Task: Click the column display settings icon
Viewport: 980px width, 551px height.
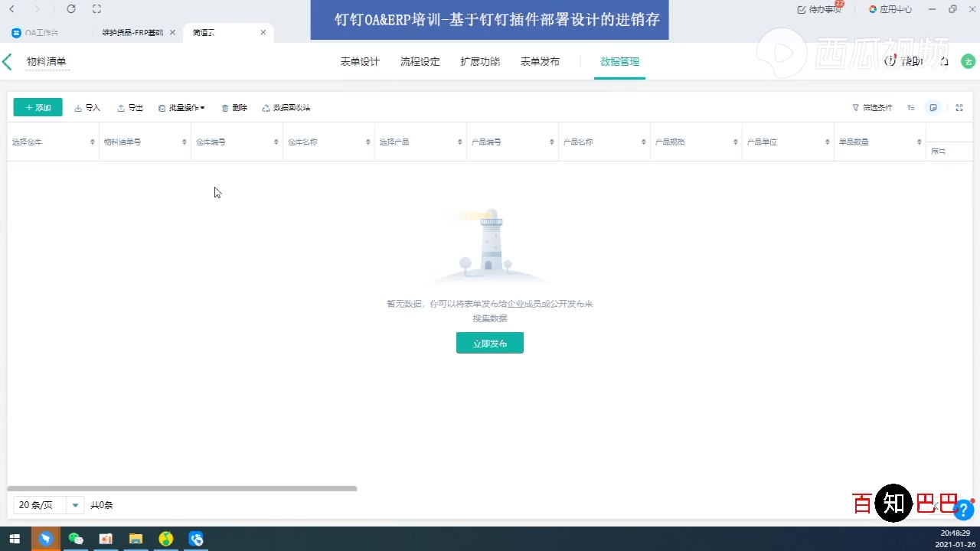Action: [910, 107]
